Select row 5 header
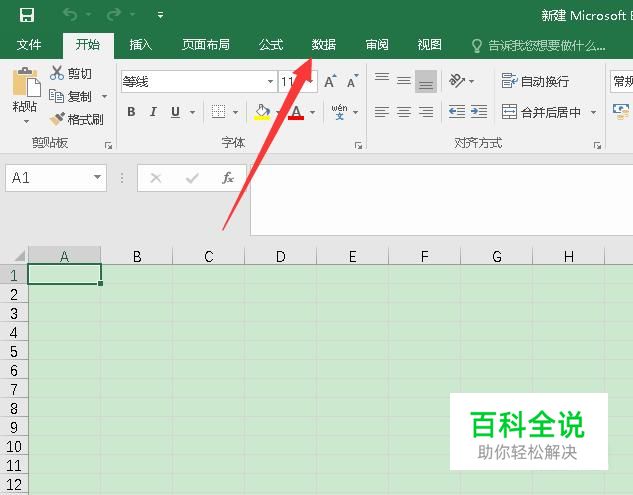The height and width of the screenshot is (495, 633). 14,351
